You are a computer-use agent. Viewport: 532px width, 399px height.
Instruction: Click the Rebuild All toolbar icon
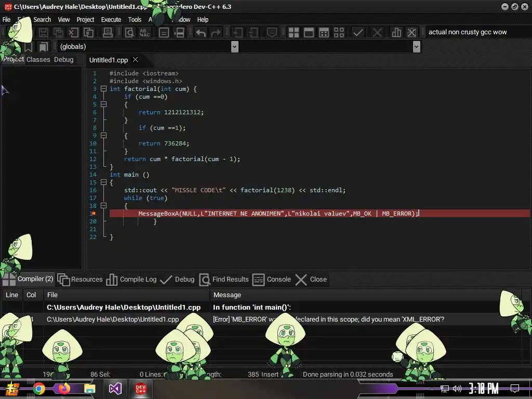339,33
